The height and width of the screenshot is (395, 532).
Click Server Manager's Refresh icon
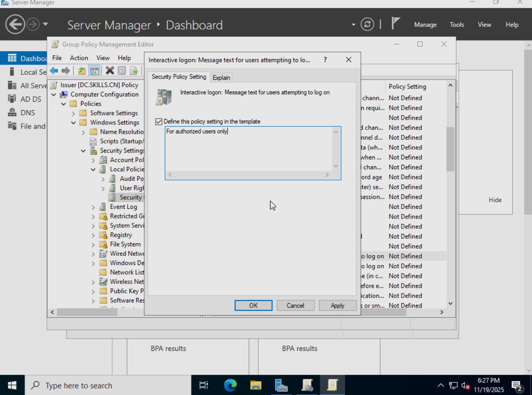367,25
